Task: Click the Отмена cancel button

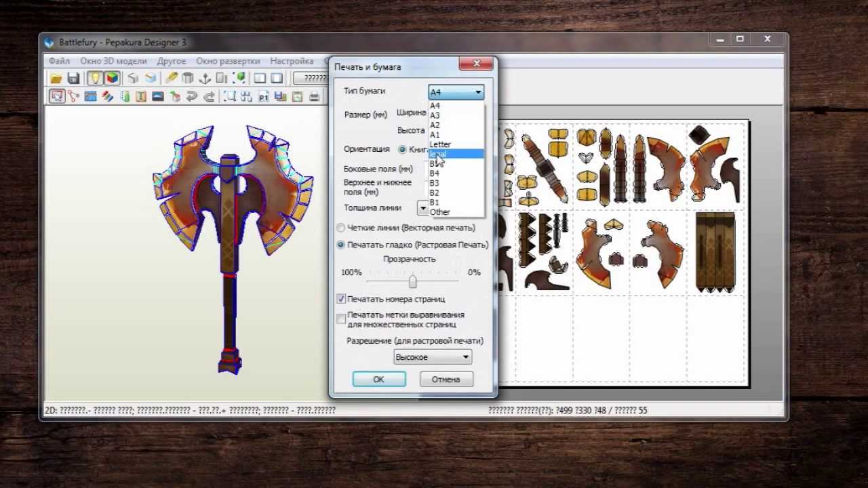Action: (x=446, y=380)
